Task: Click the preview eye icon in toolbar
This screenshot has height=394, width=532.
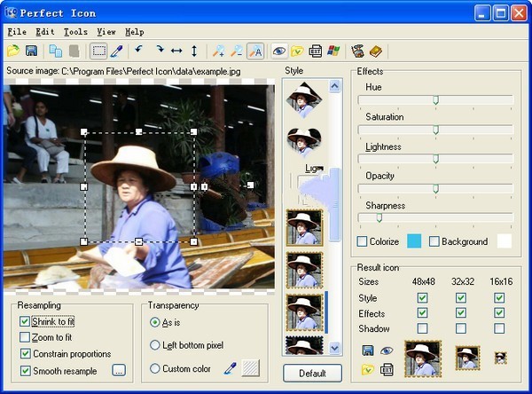Action: click(278, 51)
